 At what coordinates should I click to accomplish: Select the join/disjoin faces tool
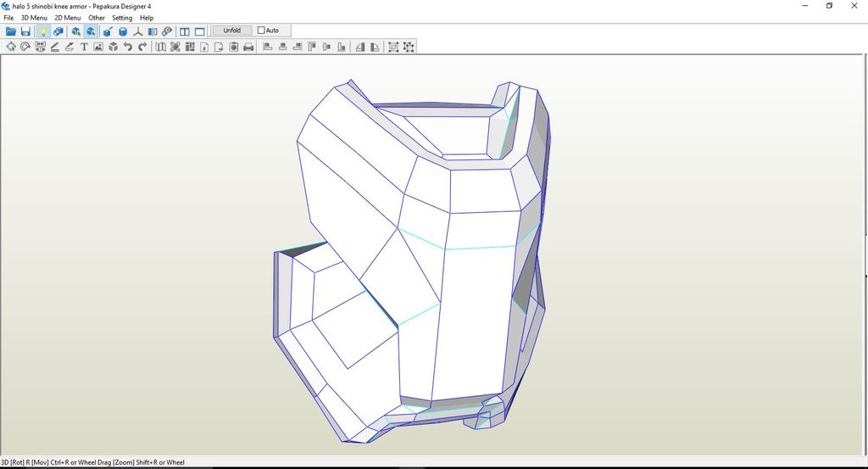click(x=40, y=47)
